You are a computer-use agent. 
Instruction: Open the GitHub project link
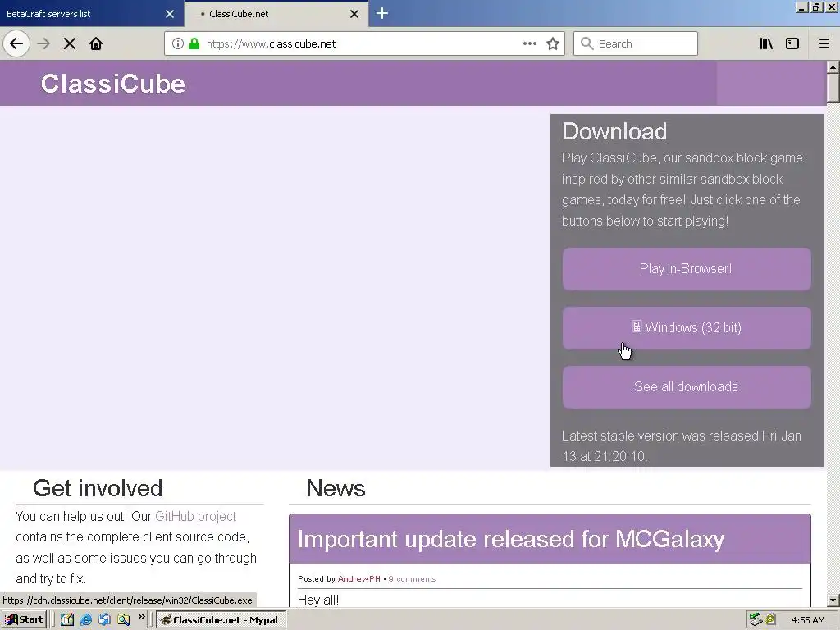point(195,516)
